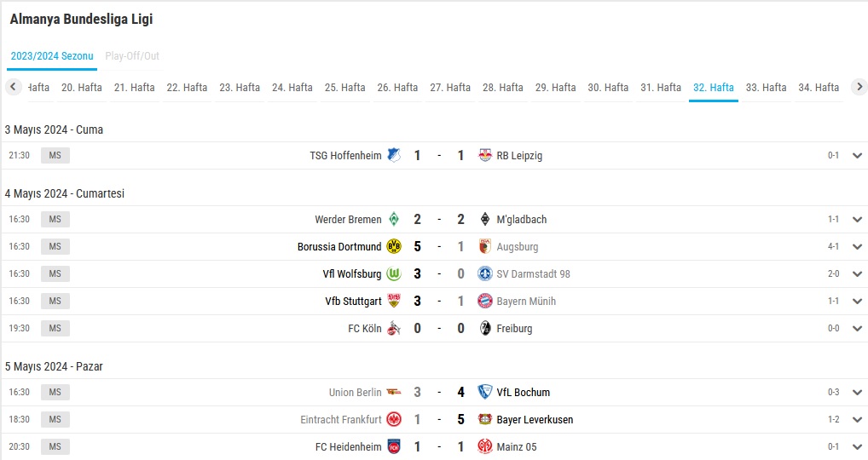Image resolution: width=868 pixels, height=460 pixels.
Task: Click MS status badge of Köln match
Action: [x=55, y=329]
